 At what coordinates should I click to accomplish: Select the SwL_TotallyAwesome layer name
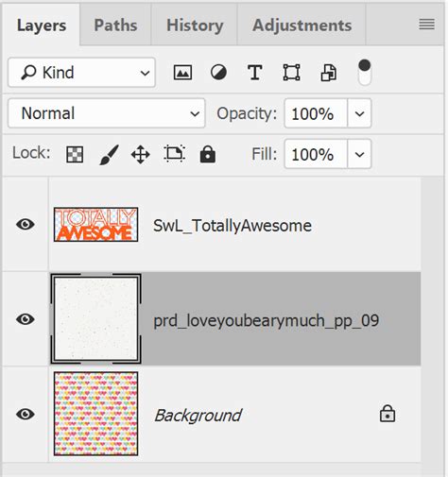233,226
